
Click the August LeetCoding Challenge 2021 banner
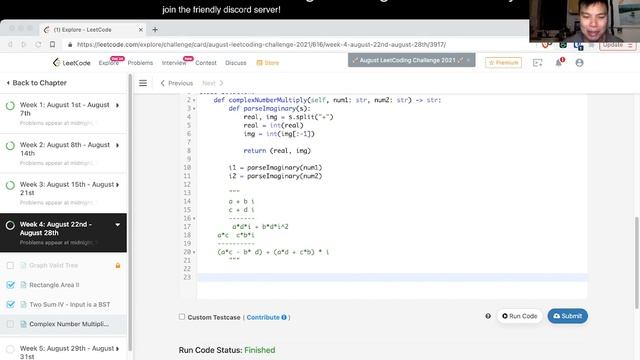coord(411,60)
